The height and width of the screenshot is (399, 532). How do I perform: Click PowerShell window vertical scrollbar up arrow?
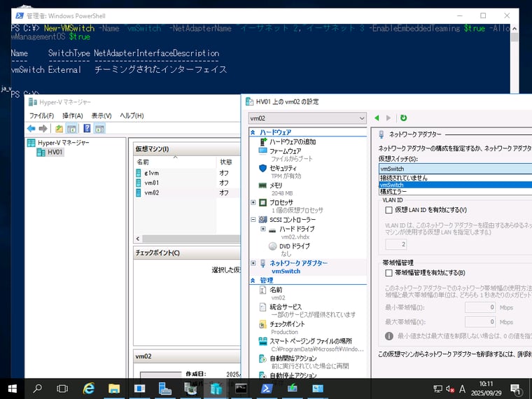coord(514,29)
